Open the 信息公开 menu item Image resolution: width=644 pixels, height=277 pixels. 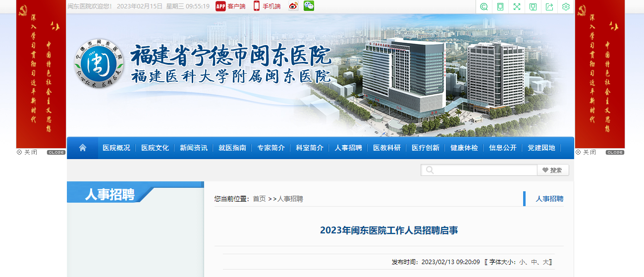pyautogui.click(x=503, y=148)
